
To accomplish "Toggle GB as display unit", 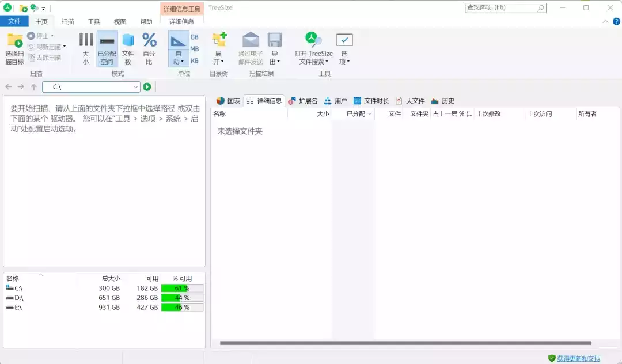I will point(195,36).
